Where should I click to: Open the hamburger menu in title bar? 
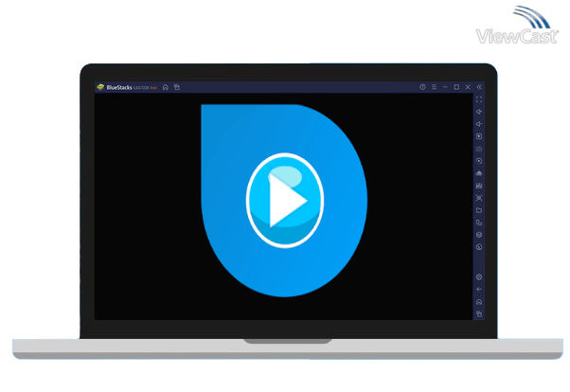coord(434,87)
